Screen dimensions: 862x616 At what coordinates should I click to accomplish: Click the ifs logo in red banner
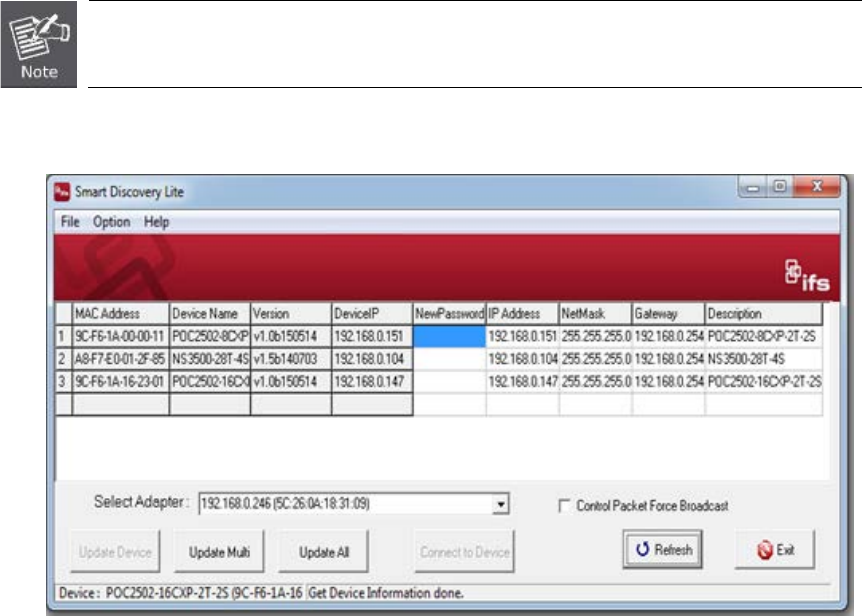807,276
